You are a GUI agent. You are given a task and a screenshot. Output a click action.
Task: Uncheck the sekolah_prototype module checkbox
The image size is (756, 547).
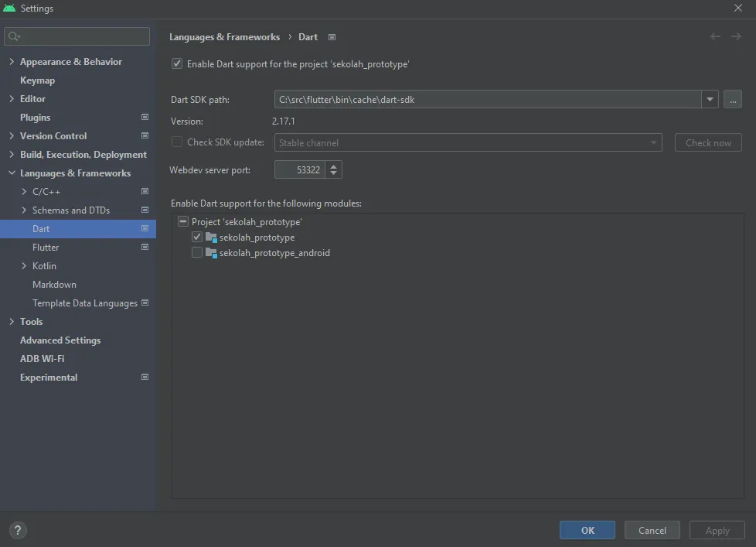[x=196, y=237]
